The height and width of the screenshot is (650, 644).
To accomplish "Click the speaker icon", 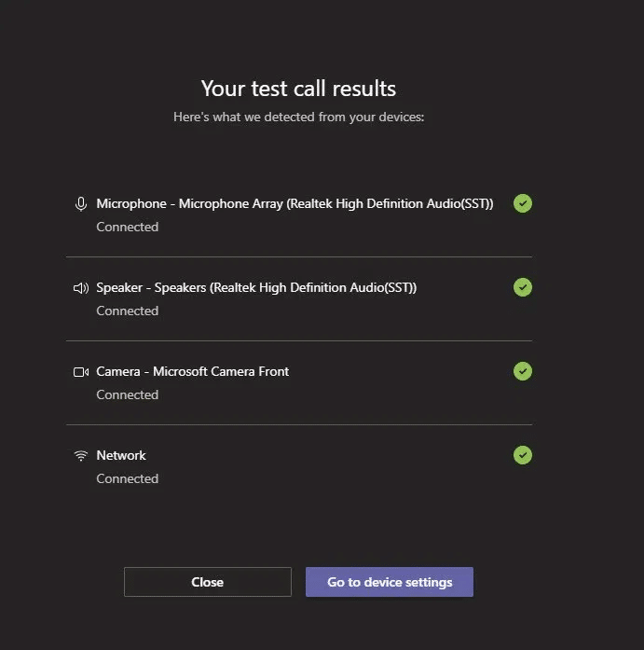I will (x=81, y=287).
